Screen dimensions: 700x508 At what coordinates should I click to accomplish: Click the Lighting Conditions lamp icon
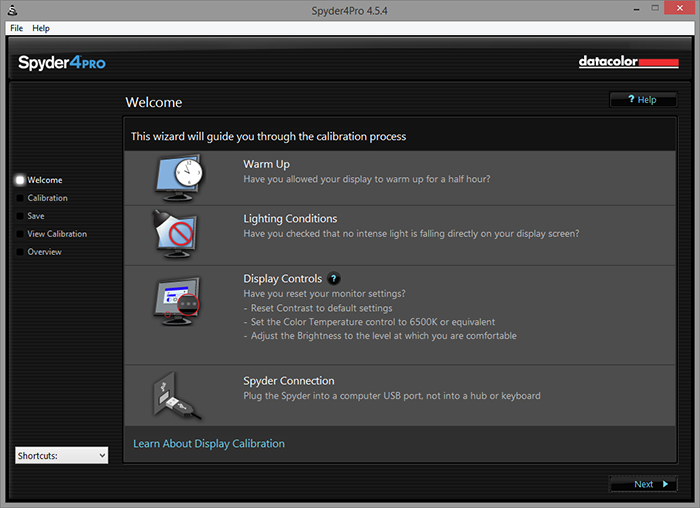point(176,234)
